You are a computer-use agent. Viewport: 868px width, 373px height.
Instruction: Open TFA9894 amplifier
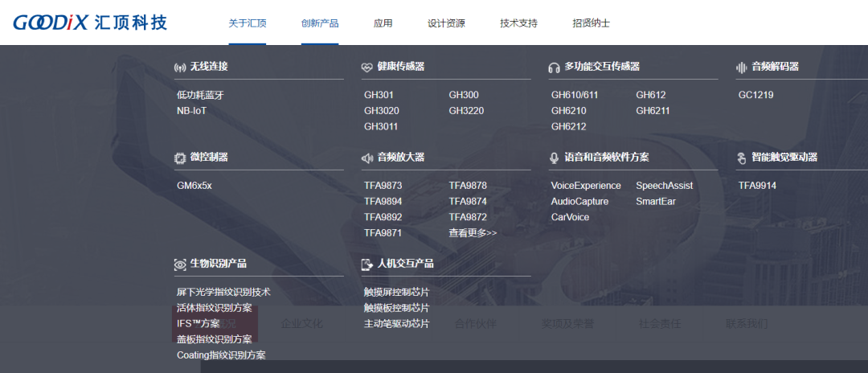click(x=383, y=202)
